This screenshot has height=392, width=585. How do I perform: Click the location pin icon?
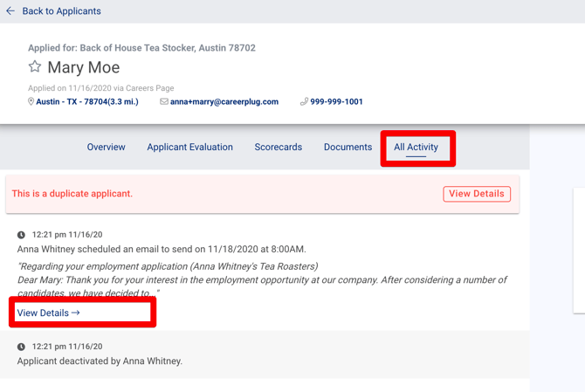click(x=31, y=102)
